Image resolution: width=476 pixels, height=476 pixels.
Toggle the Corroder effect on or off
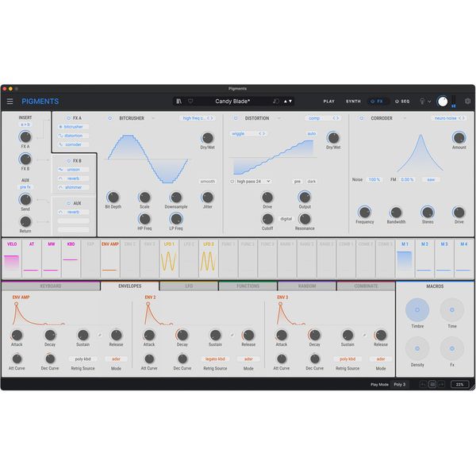(x=362, y=118)
